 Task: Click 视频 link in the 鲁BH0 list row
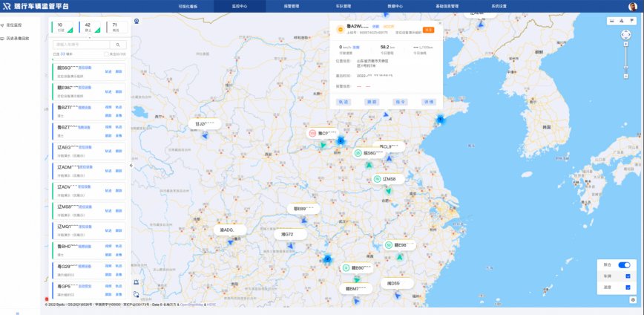tap(108, 246)
